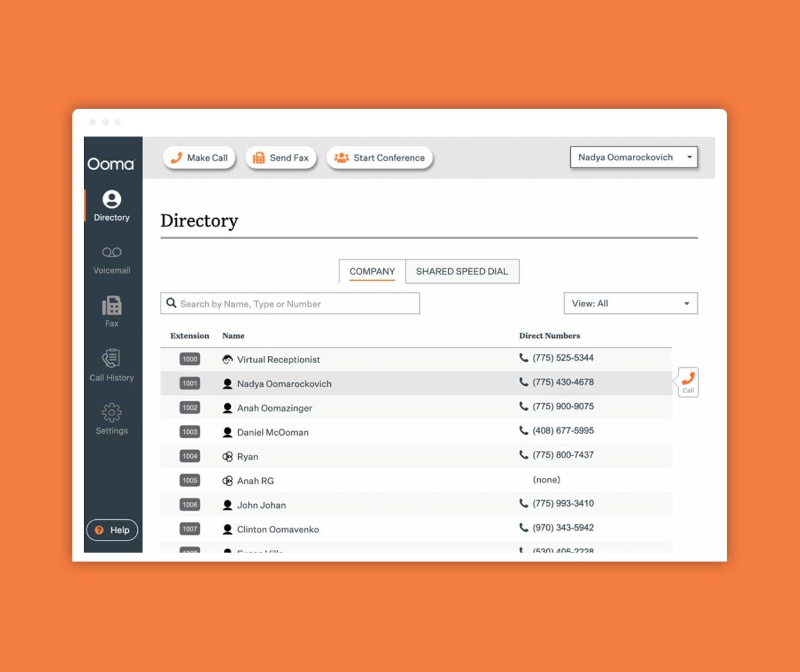This screenshot has width=800, height=672.
Task: Open Help from the bottom sidebar
Action: pos(112,530)
